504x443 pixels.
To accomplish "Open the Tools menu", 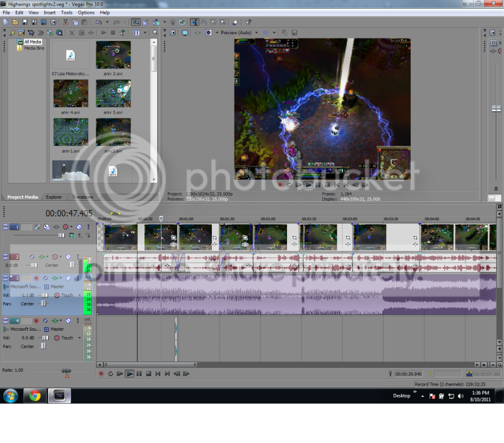I will 66,13.
